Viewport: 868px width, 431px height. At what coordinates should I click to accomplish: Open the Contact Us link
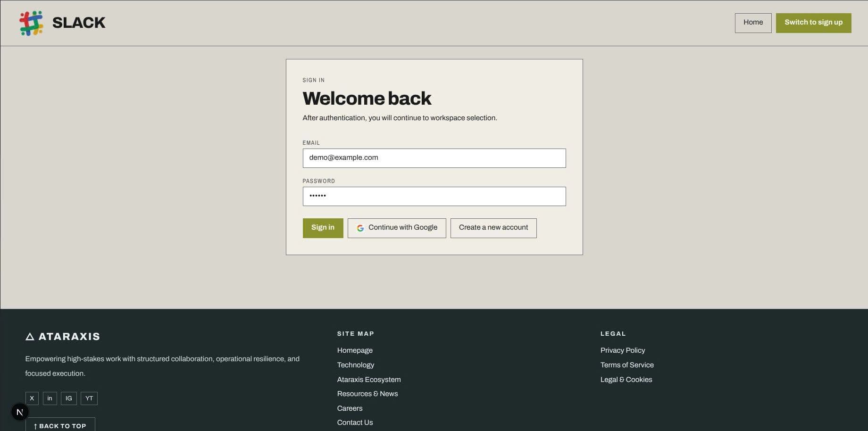[355, 423]
